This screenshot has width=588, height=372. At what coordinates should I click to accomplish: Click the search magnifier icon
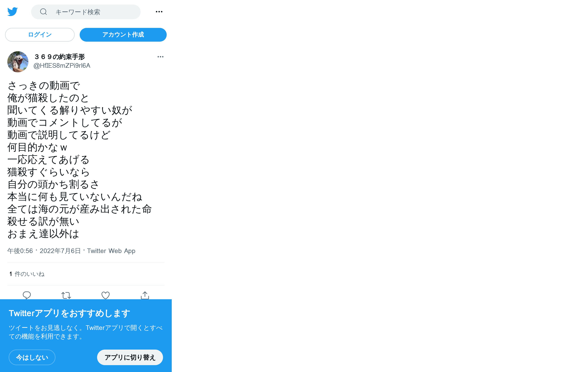44,12
